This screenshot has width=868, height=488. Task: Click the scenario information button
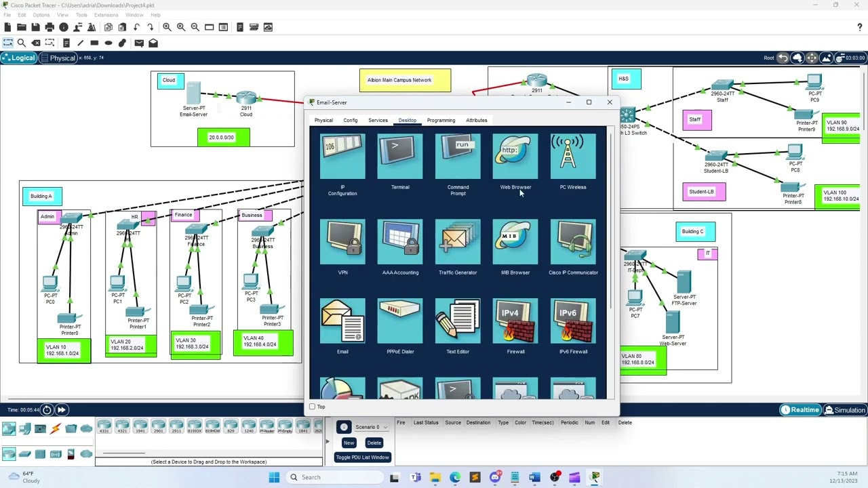(344, 427)
